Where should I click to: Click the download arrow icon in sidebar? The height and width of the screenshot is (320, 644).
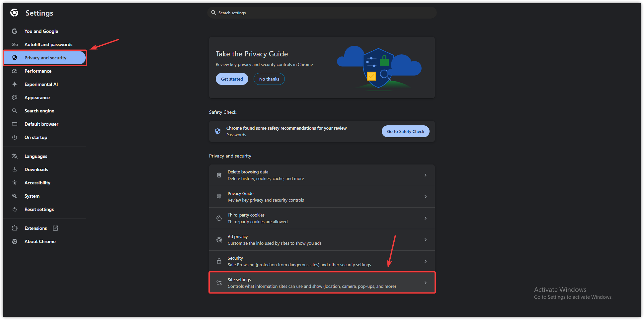click(15, 169)
